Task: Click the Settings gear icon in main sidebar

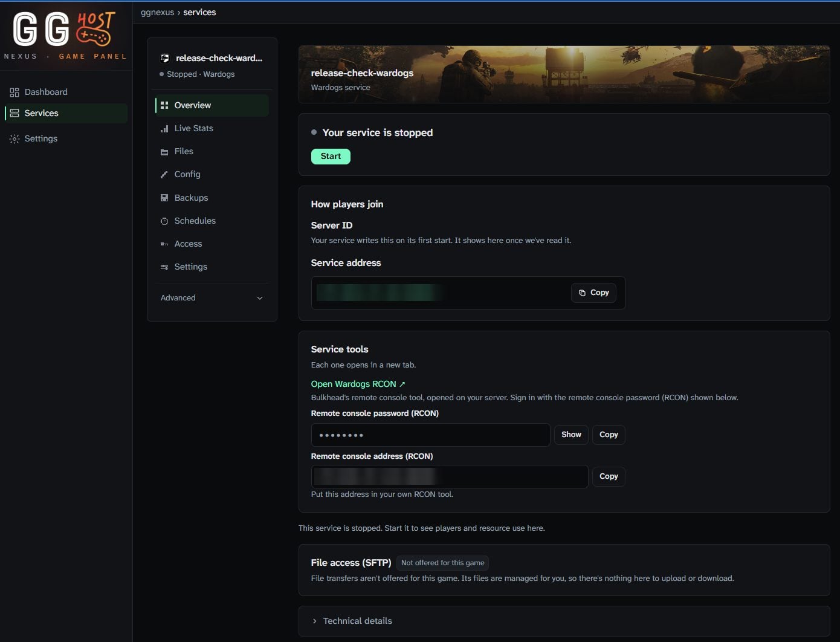Action: (x=15, y=139)
